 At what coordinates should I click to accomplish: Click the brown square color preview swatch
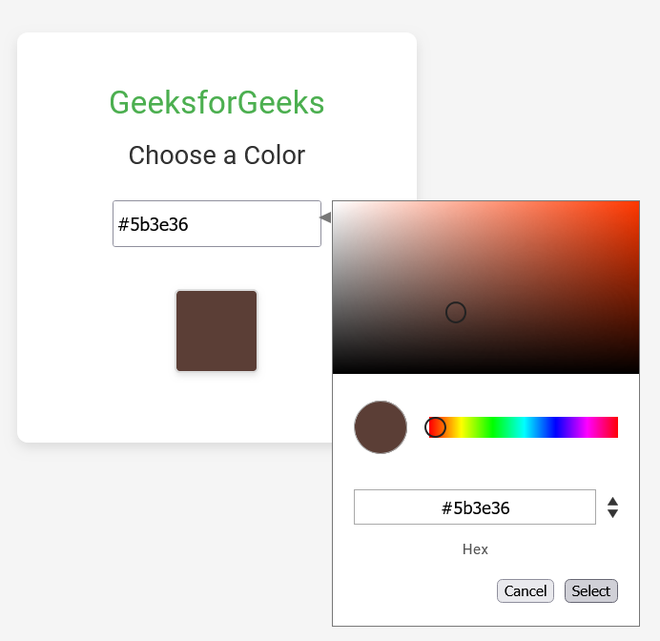pos(216,331)
